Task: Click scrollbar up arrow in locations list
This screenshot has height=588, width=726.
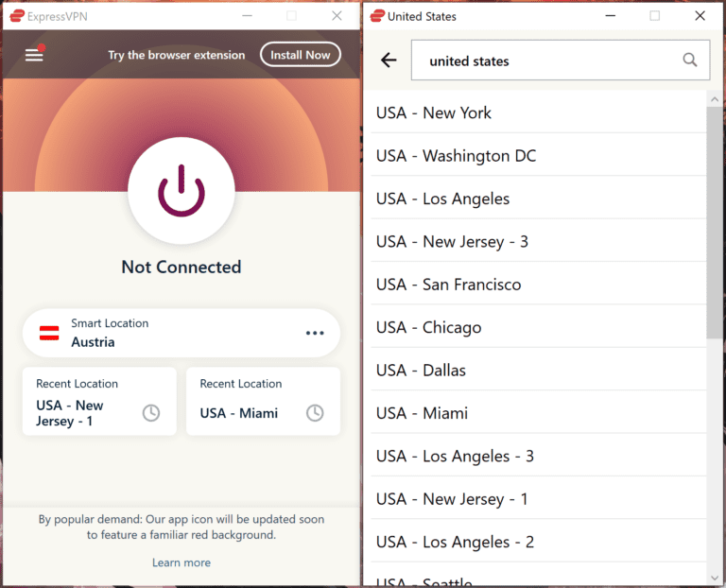Action: coord(715,99)
